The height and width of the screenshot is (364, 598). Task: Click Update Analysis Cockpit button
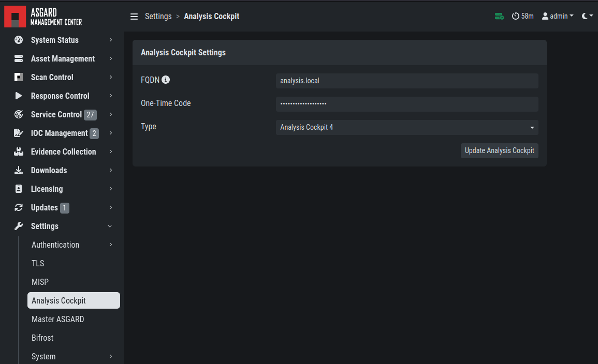(499, 151)
